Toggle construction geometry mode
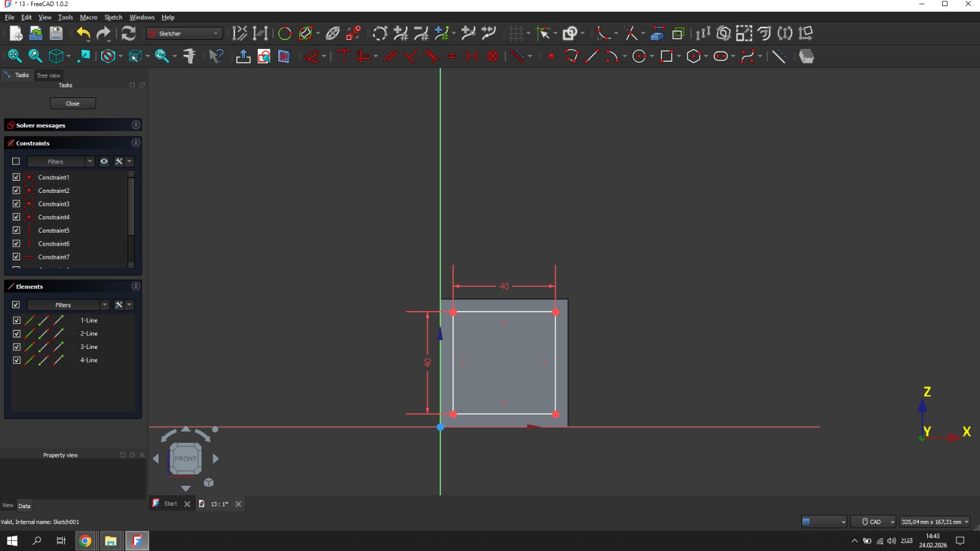 click(778, 56)
